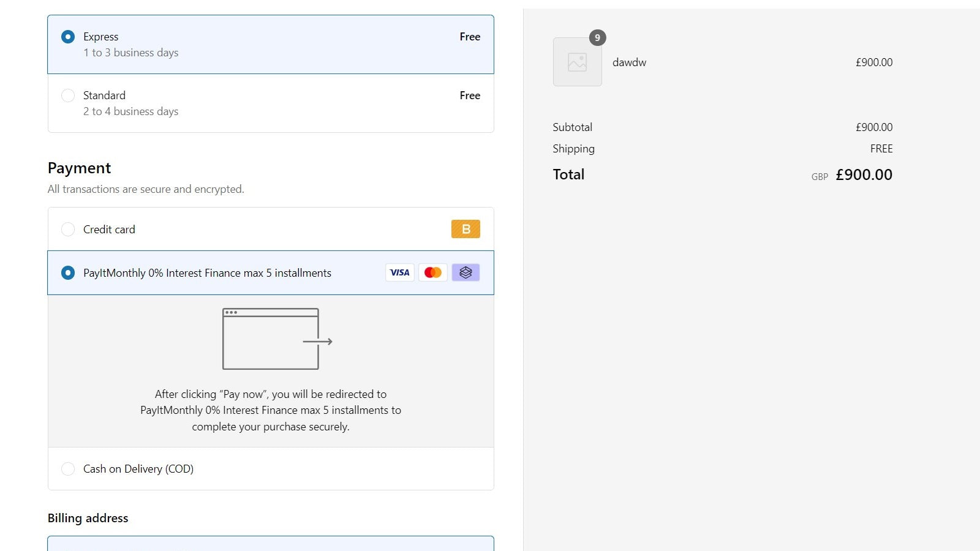Choose the Standard 2 to 4 business days shipping
The image size is (980, 551).
68,96
